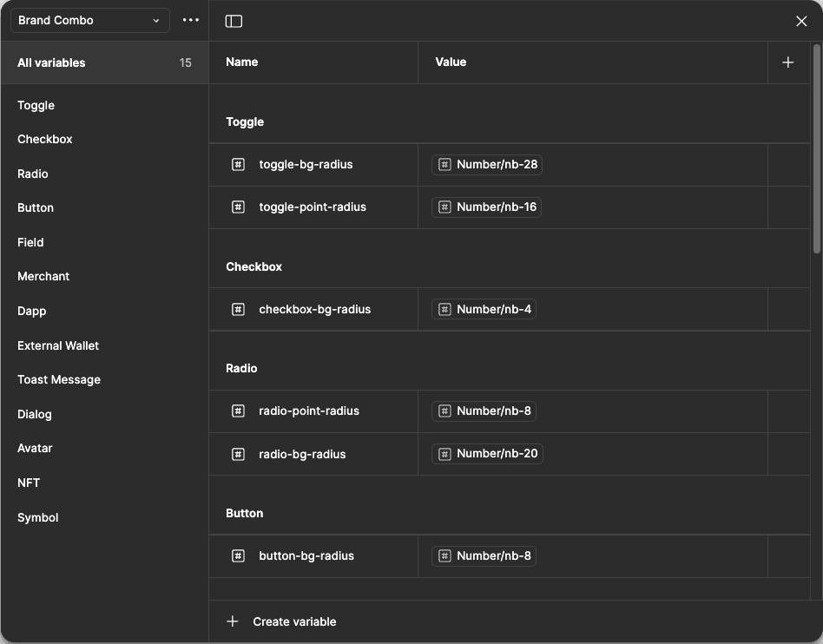
Task: Open the External Wallet group
Action: pyautogui.click(x=57, y=345)
